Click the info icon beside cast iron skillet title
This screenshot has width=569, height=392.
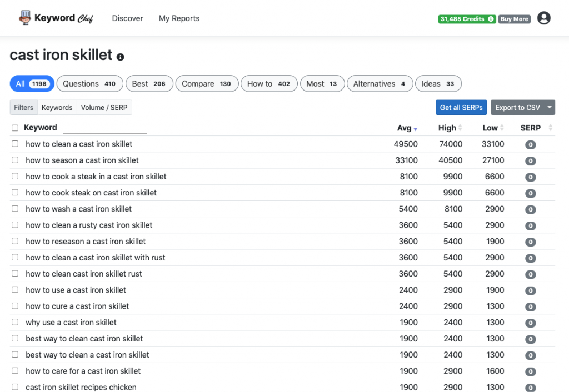pyautogui.click(x=121, y=57)
